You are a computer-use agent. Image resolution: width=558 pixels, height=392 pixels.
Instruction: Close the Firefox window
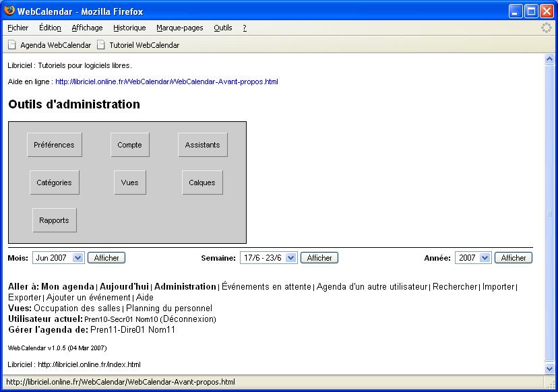click(x=547, y=11)
